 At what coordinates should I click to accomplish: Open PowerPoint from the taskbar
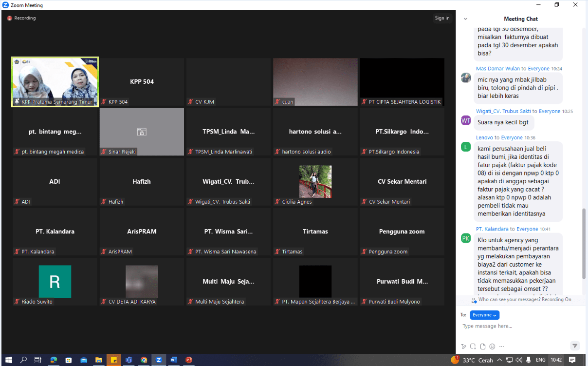(188, 360)
